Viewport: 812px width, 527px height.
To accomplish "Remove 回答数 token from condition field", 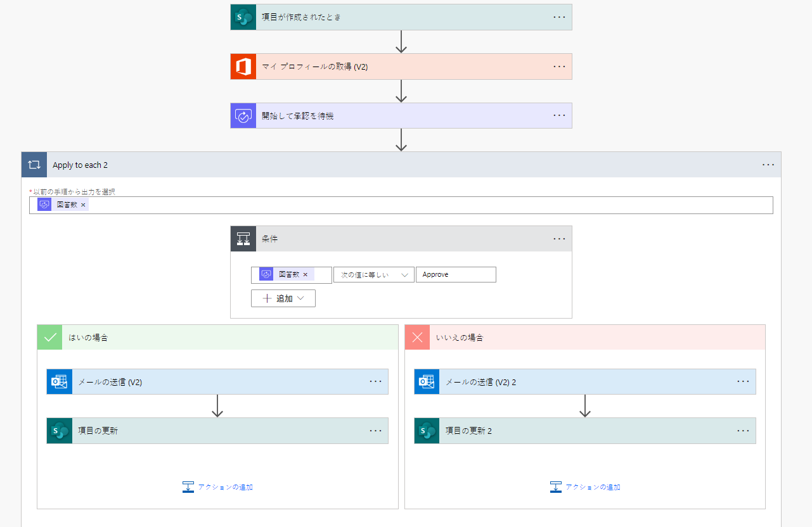I will 305,275.
